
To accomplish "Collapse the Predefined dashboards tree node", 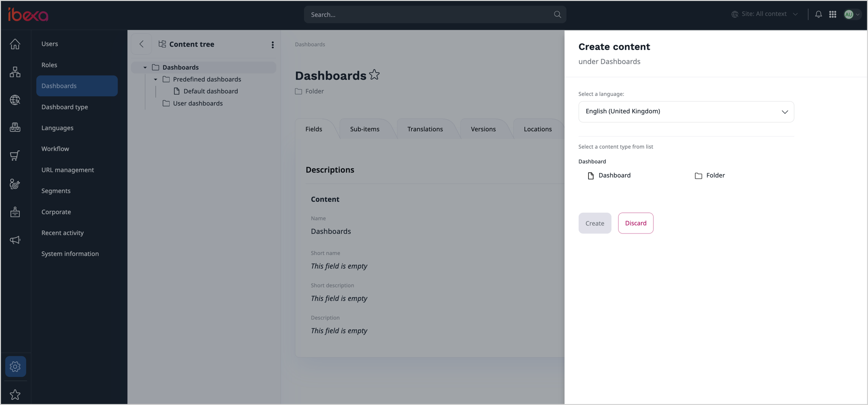I will tap(156, 79).
